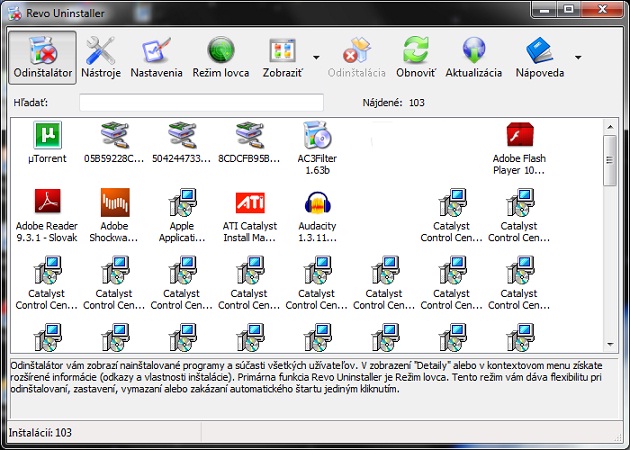Click the greyed-out Odinštalácia button
The height and width of the screenshot is (450, 630).
(356, 57)
